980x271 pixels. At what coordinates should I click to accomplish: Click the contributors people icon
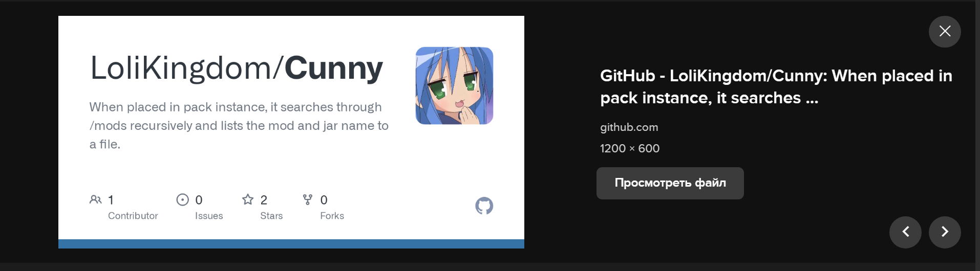tap(95, 199)
